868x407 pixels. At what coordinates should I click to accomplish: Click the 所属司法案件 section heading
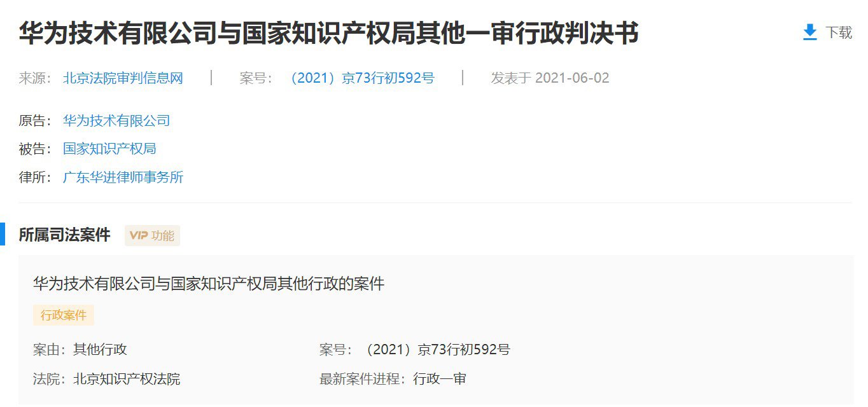[64, 235]
